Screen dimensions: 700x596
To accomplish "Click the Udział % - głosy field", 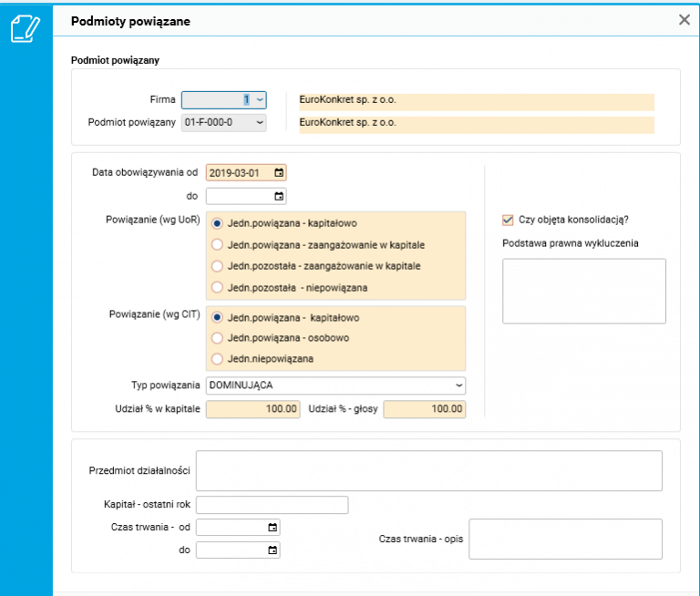I will [424, 409].
